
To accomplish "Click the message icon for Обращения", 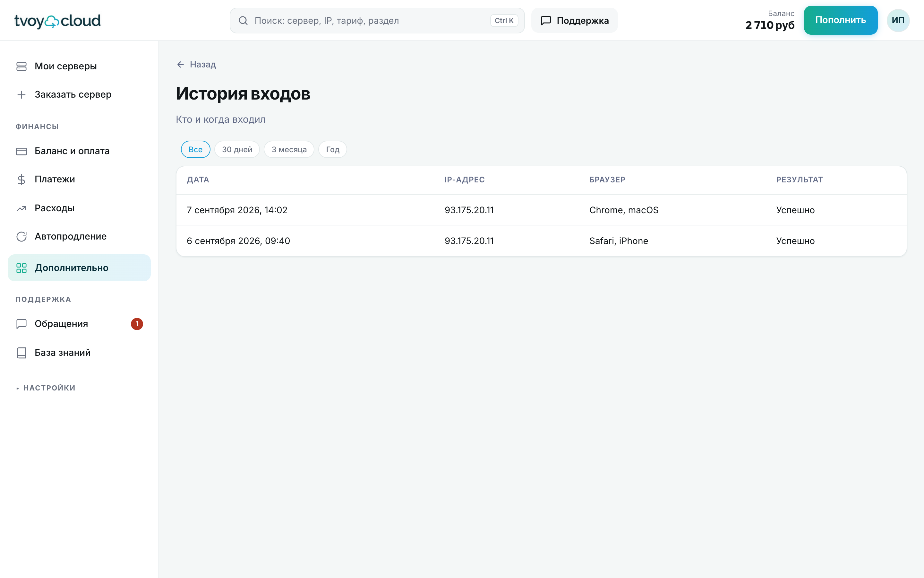I will (x=21, y=324).
